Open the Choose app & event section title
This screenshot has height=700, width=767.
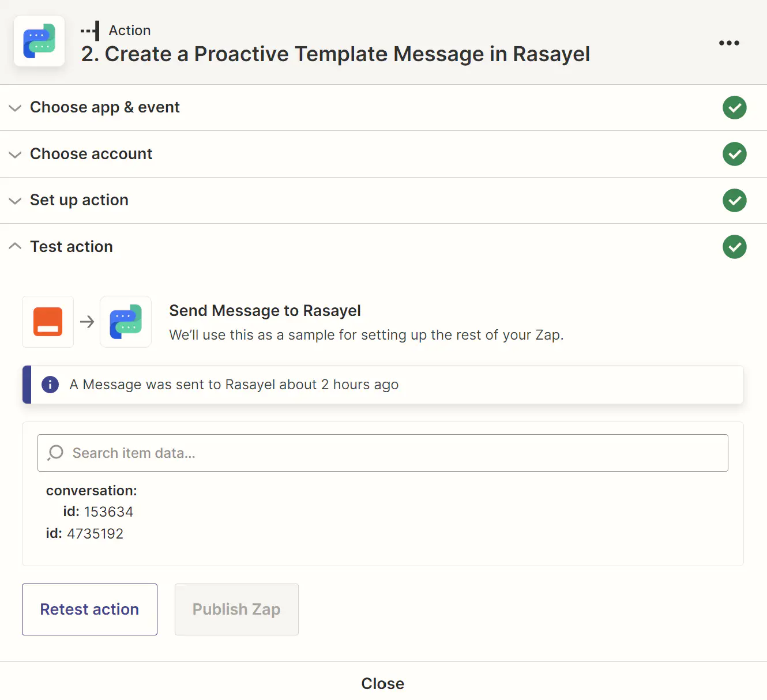(x=105, y=107)
